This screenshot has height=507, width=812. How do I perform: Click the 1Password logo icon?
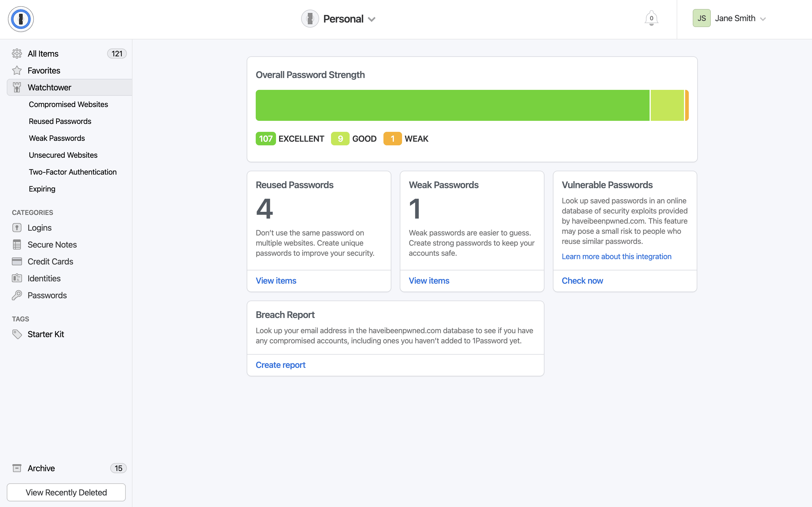click(x=21, y=19)
